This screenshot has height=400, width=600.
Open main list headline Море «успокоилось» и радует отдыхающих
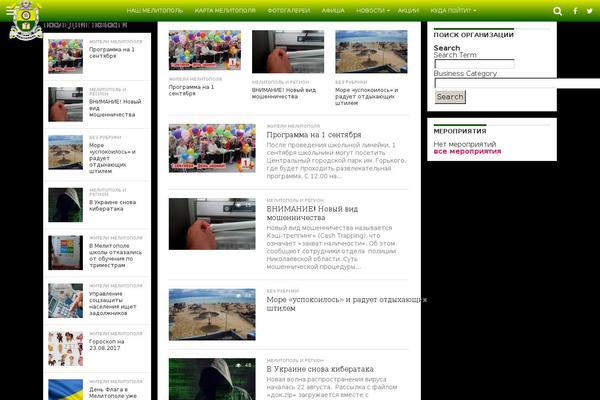point(347,304)
